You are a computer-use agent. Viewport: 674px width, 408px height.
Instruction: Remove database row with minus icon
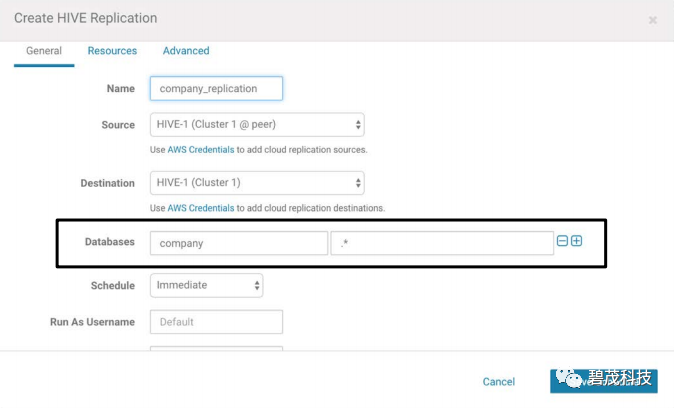coord(563,241)
